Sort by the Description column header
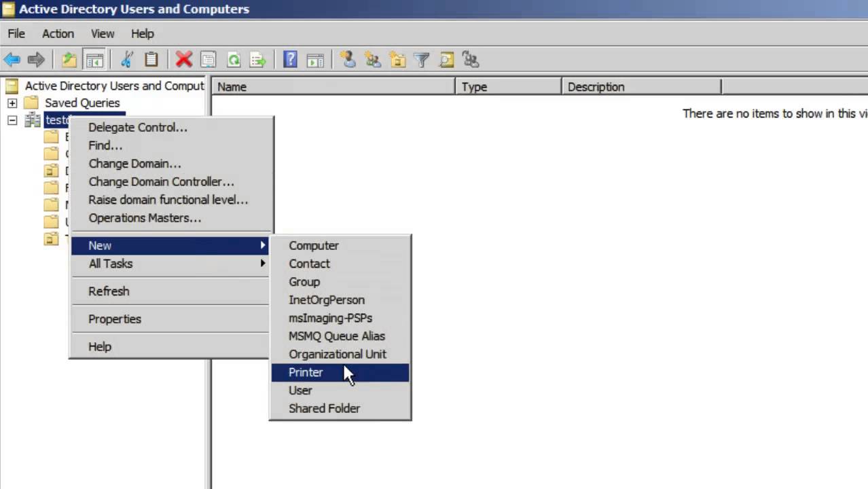The width and height of the screenshot is (868, 489). coord(642,87)
